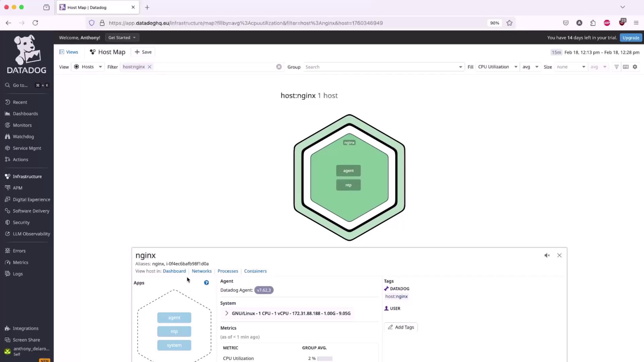Open host map settings gear icon
The width and height of the screenshot is (644, 362).
point(635,67)
